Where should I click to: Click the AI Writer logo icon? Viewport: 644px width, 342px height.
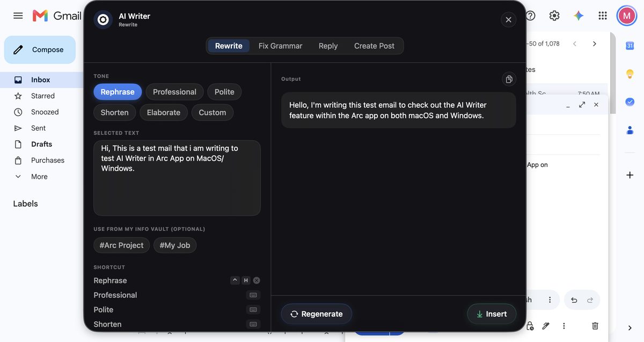103,20
